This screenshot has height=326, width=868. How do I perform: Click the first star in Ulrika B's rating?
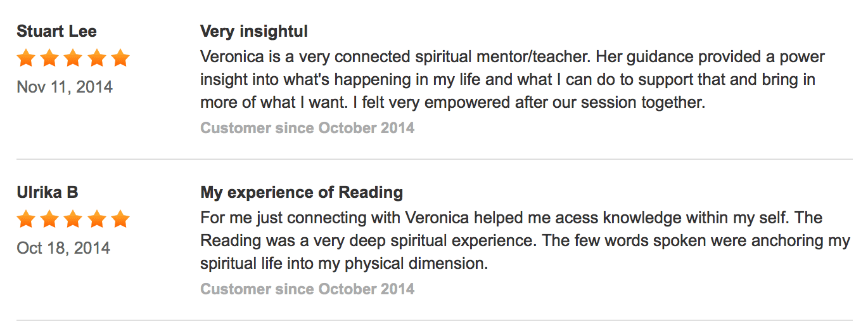tap(26, 219)
